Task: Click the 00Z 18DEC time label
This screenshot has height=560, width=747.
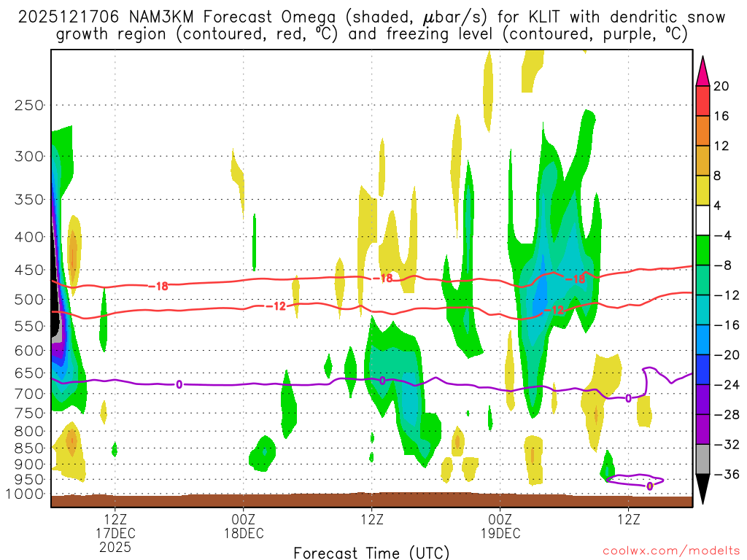Action: [x=244, y=526]
